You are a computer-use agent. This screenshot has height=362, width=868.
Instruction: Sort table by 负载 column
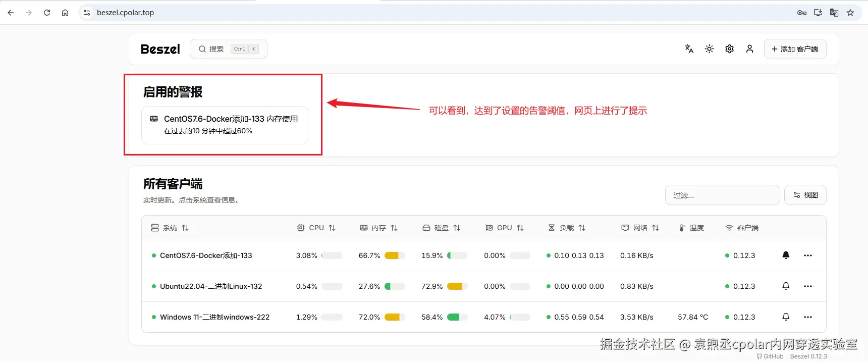[x=566, y=228]
